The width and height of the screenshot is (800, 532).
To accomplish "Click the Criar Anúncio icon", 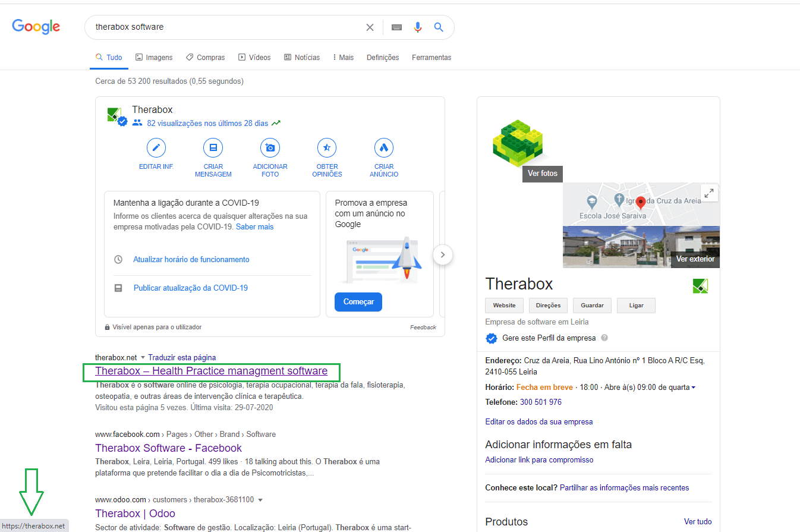I will click(384, 147).
